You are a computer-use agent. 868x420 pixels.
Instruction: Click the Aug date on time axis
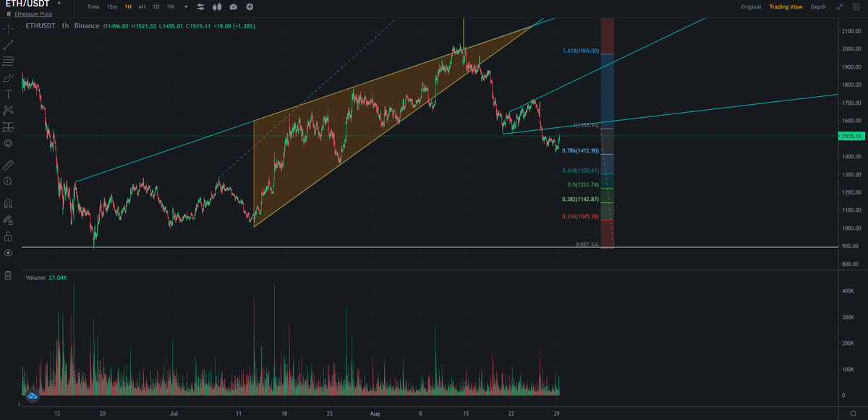(374, 414)
